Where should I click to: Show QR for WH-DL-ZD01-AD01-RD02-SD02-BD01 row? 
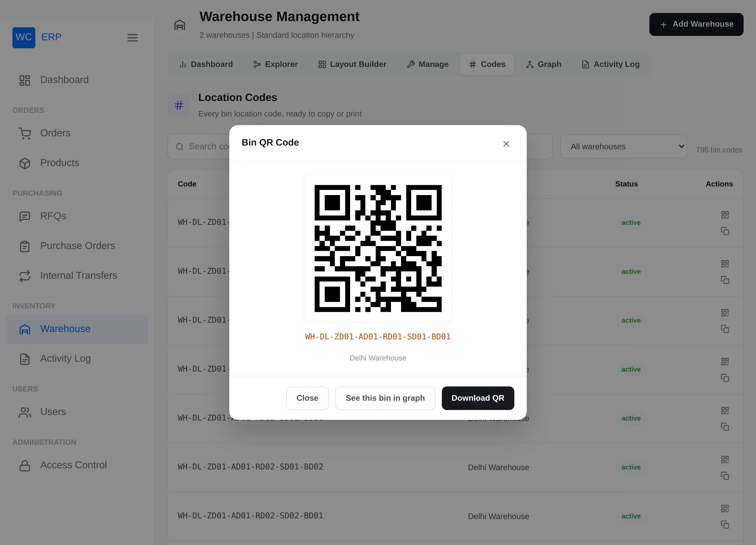725,509
